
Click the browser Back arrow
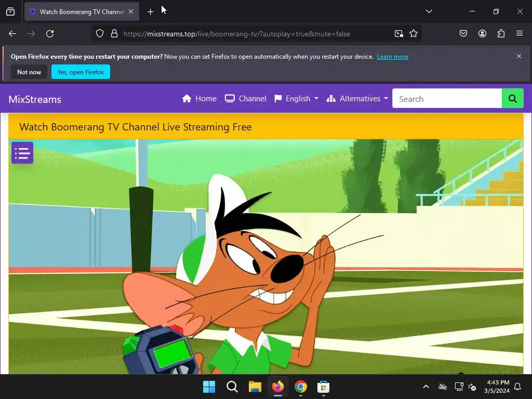[x=12, y=34]
